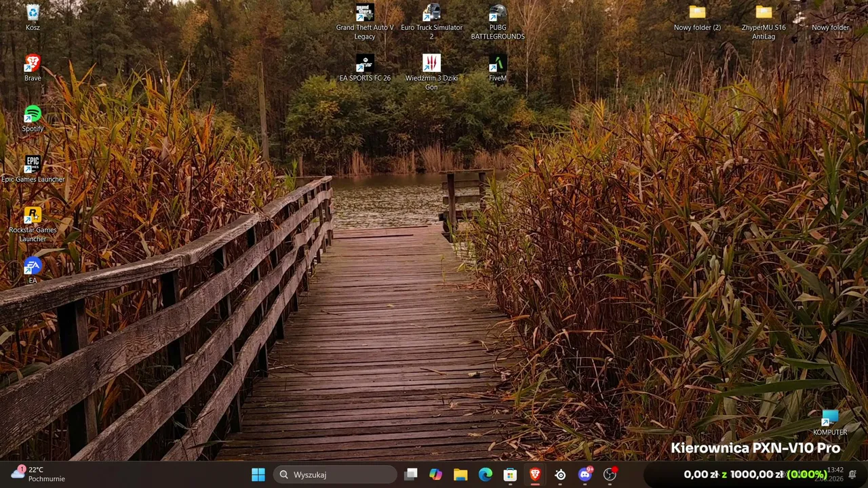Screen dimensions: 868x488
Task: Select the PUBG BATTLEGROUNDS shortcut
Action: 498,22
